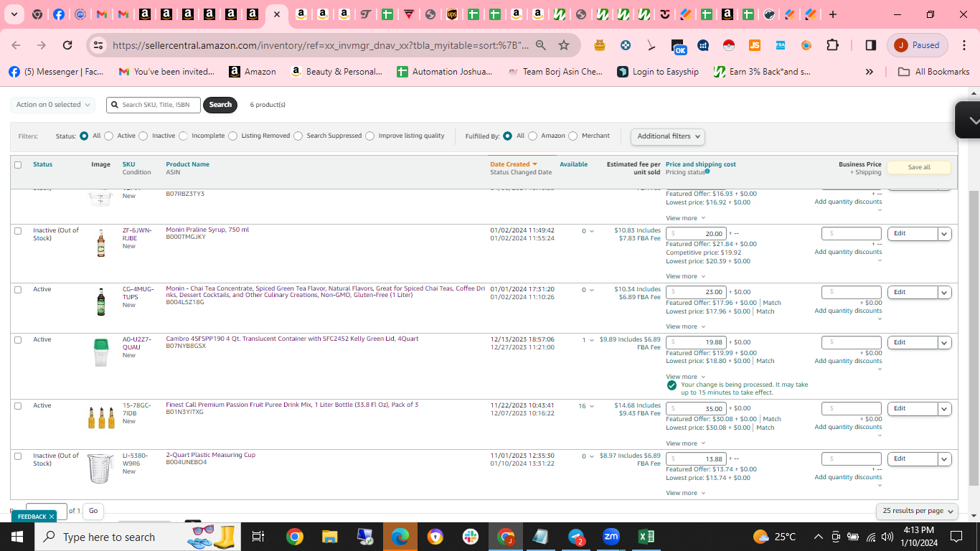980x551 pixels.
Task: Select the All status radio button
Action: [84, 136]
